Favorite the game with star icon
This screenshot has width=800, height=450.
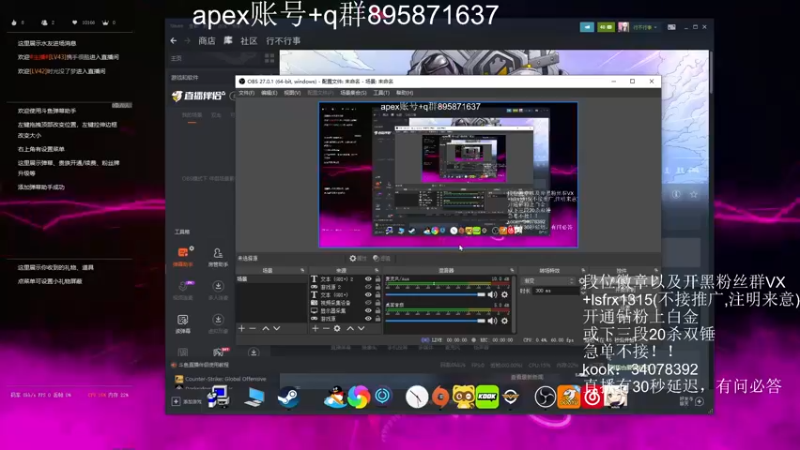tap(693, 194)
